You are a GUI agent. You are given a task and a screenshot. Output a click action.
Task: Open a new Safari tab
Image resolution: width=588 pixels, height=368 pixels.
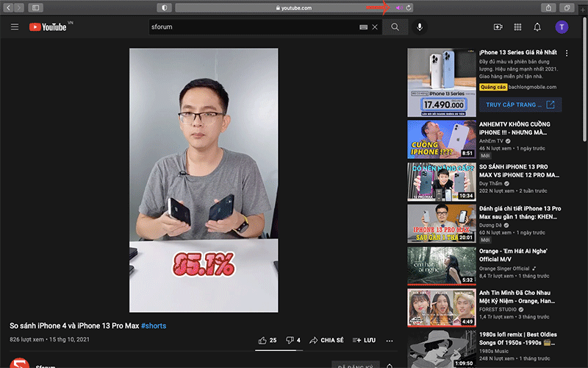(583, 10)
